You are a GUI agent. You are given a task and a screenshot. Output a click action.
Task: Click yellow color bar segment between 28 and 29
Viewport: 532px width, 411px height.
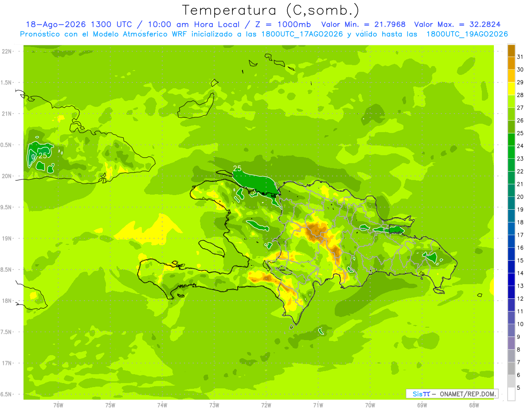click(512, 89)
